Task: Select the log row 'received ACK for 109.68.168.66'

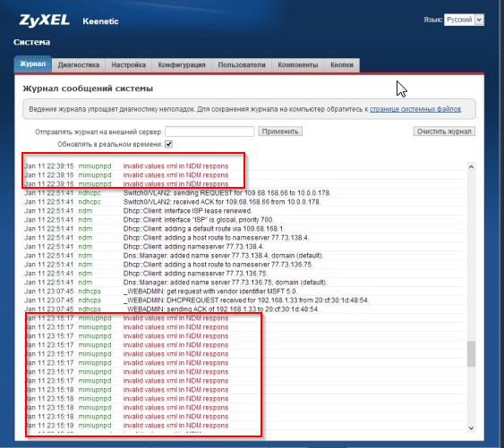Action: pyautogui.click(x=244, y=202)
